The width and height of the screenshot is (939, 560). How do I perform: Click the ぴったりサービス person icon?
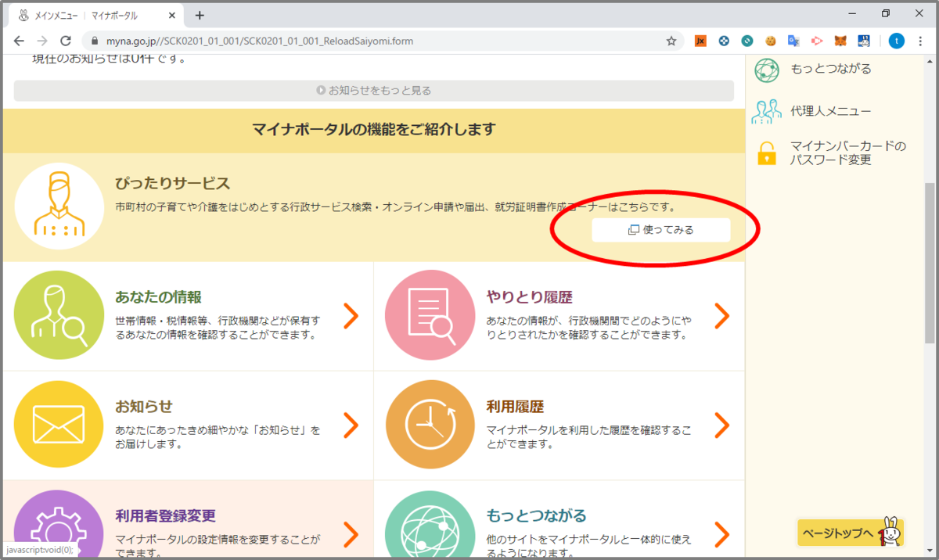click(x=59, y=205)
